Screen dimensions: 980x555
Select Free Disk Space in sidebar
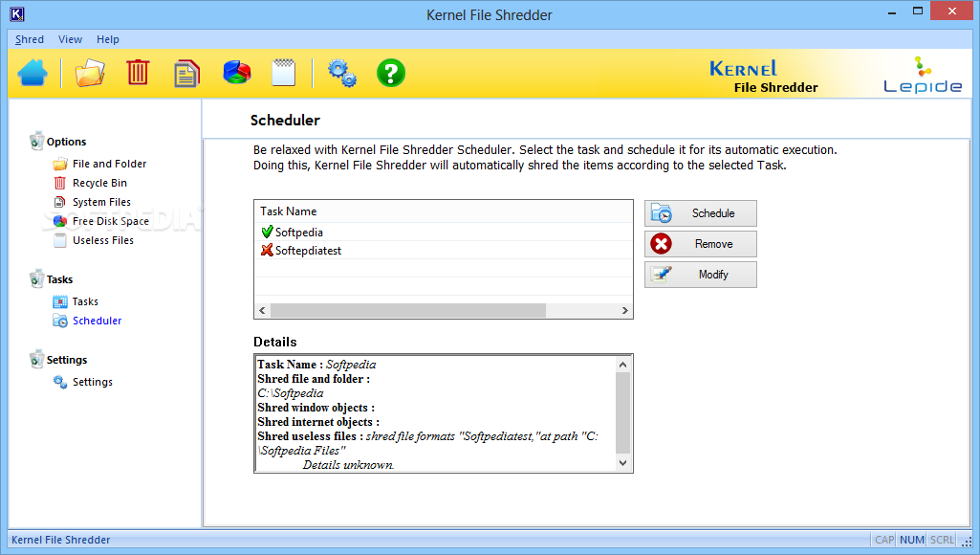point(111,221)
